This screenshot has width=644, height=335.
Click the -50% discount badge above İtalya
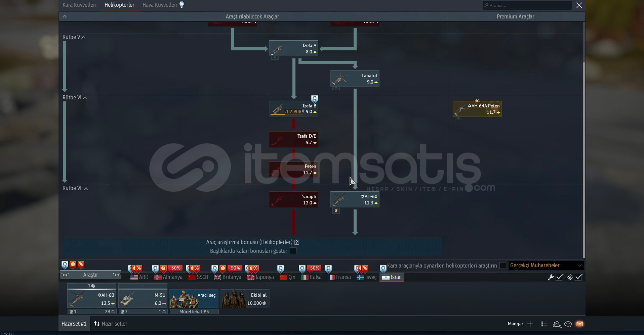tap(314, 268)
